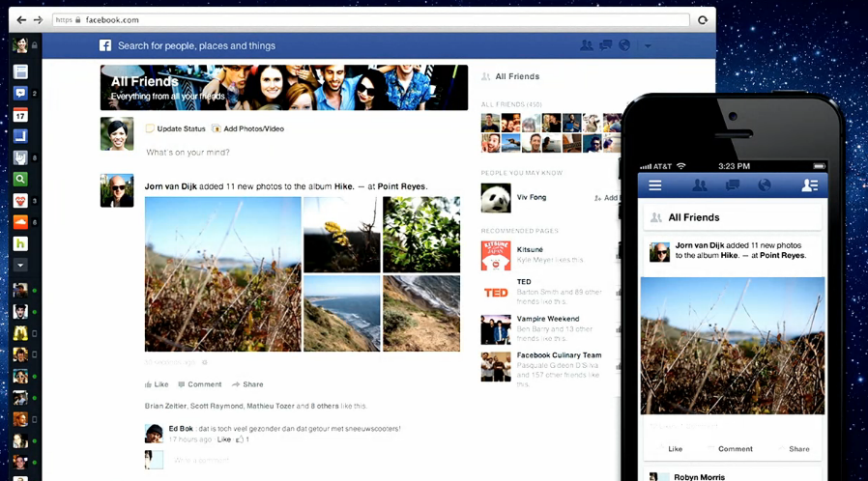Click the green search app icon in sidebar
This screenshot has width=868, height=481.
click(x=19, y=179)
